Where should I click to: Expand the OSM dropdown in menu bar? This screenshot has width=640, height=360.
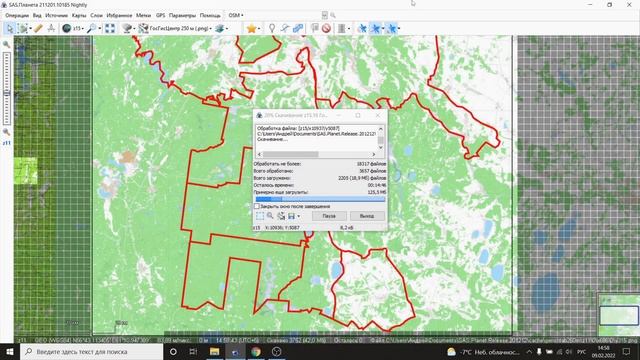[x=236, y=16]
